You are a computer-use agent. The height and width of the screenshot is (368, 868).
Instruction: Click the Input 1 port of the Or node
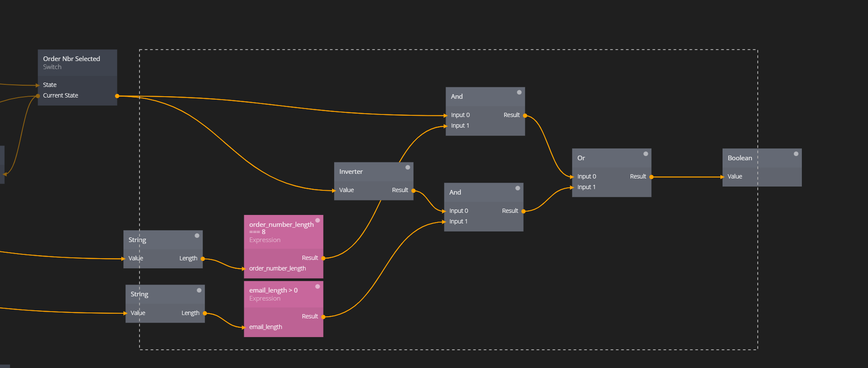point(572,187)
